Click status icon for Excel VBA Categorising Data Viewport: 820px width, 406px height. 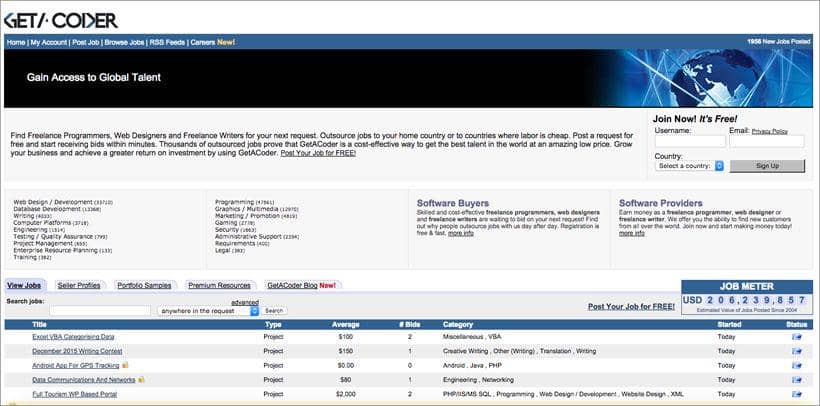(796, 338)
